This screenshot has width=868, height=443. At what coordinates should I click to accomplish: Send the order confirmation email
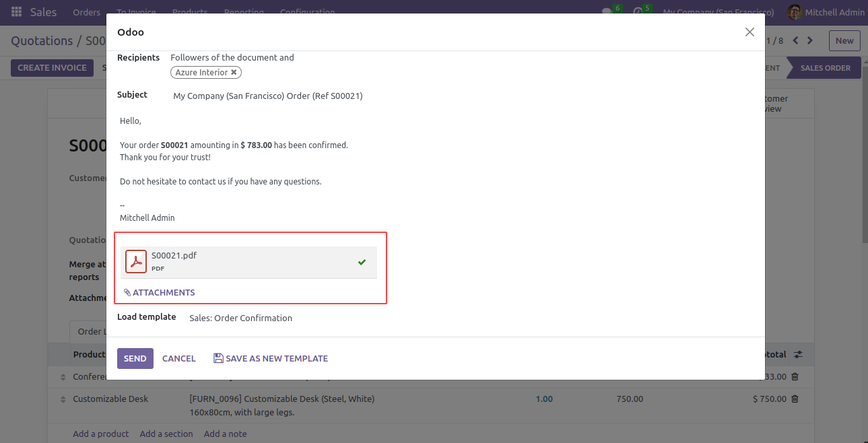click(135, 358)
